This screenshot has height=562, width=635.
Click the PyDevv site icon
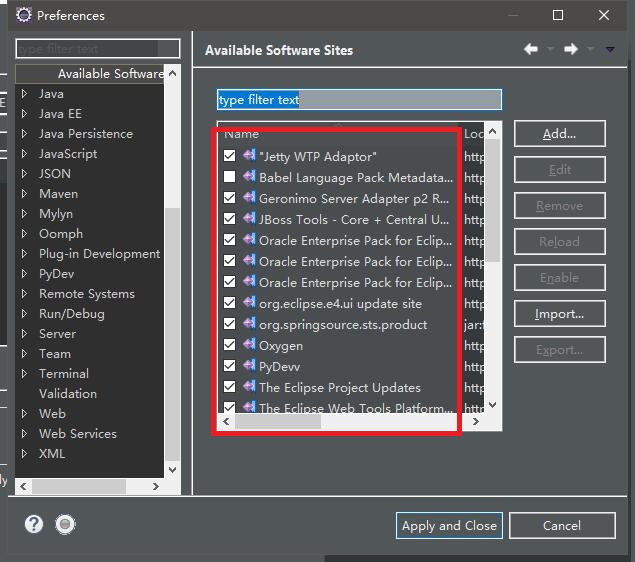249,366
